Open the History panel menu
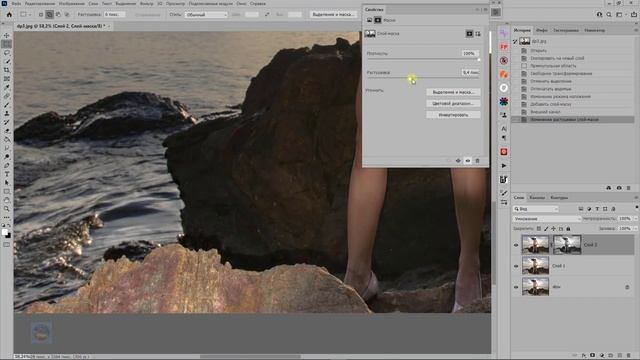This screenshot has height=360, width=640. click(x=636, y=30)
